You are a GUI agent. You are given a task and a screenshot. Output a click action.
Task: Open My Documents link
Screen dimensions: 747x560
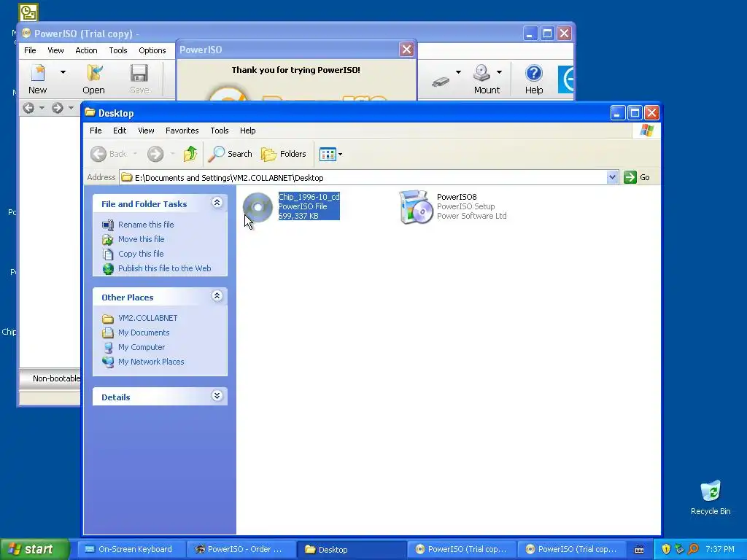[144, 332]
